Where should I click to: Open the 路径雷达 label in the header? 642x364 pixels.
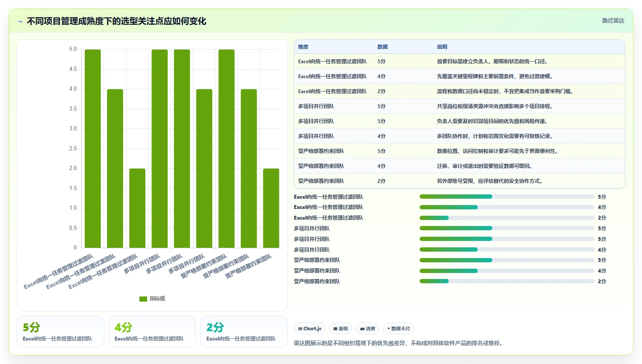[x=613, y=21]
